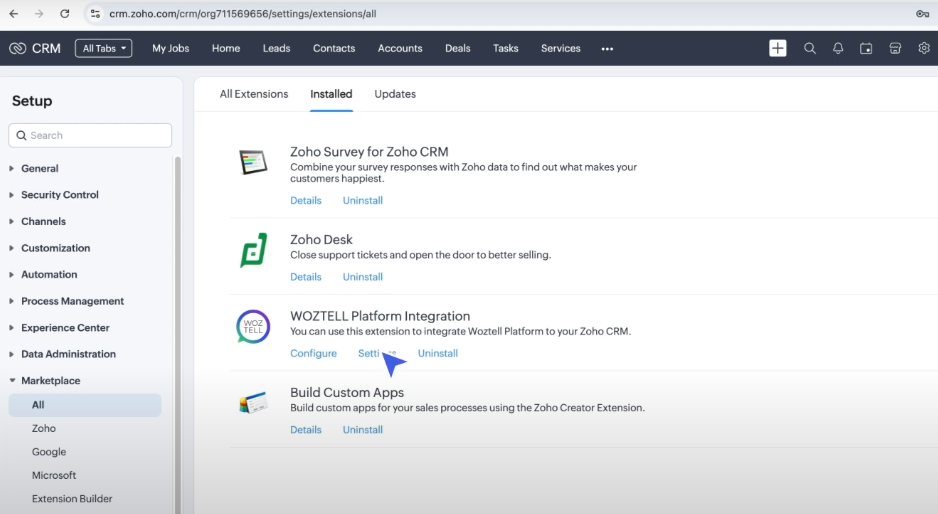Open the Accounts module

[400, 48]
